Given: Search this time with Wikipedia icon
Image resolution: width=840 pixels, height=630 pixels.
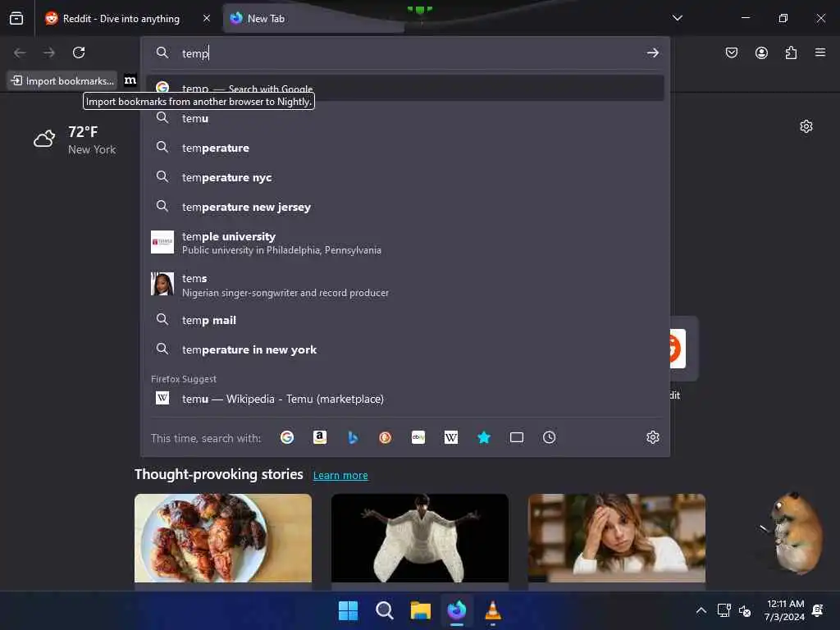Looking at the screenshot, I should [451, 438].
